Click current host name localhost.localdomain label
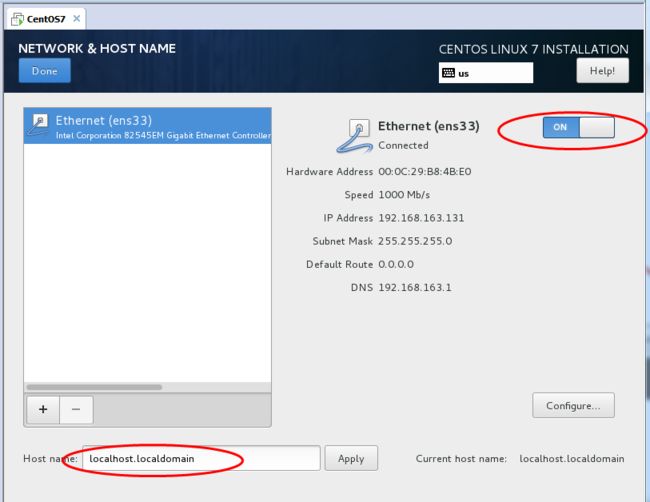Screen dimensions: 650x502 coord(572,458)
